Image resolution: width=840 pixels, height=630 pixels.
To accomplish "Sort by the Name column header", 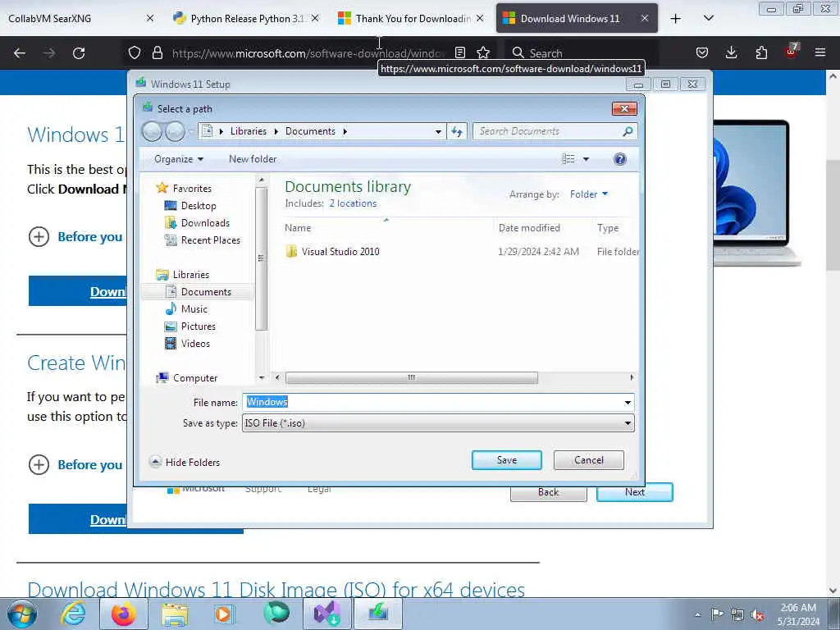I will (298, 228).
